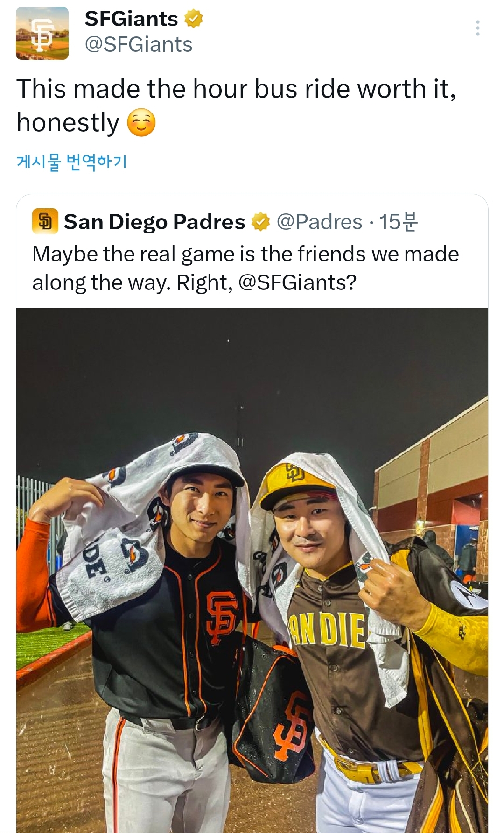The height and width of the screenshot is (833, 504).
Task: Tap the @Padres handle in quoted post
Action: pyautogui.click(x=319, y=222)
